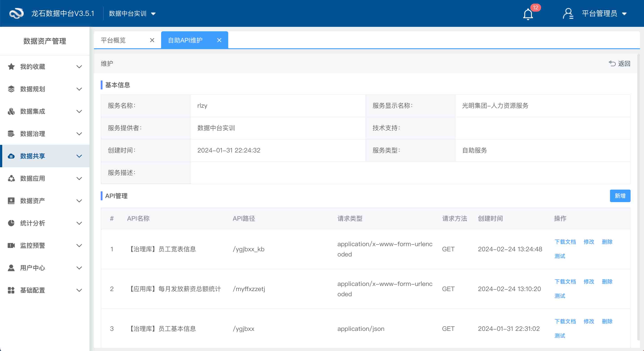Click the application/json request type cell
This screenshot has height=351, width=644.
coord(361,329)
